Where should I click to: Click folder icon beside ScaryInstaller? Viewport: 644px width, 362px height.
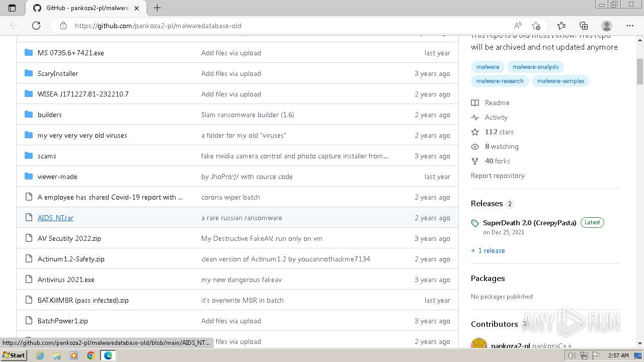(29, 73)
